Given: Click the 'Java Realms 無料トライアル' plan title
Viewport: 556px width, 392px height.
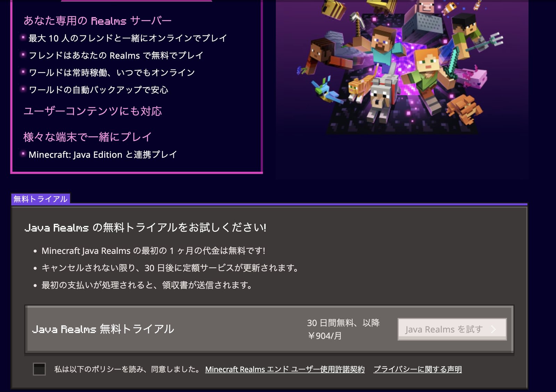Looking at the screenshot, I should (103, 329).
